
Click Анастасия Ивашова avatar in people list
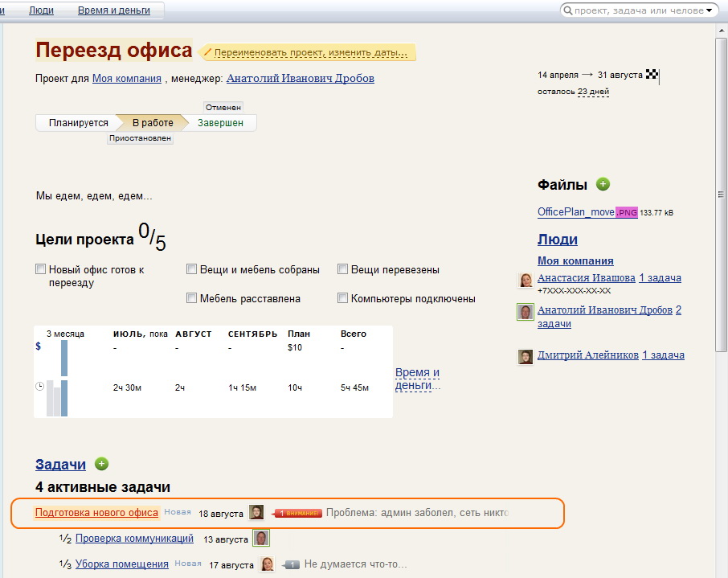(526, 281)
